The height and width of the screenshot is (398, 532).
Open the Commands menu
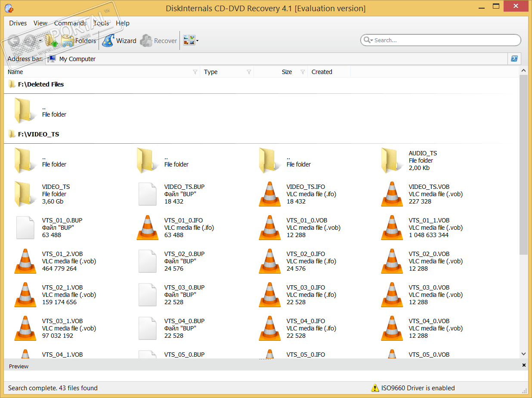[x=70, y=23]
